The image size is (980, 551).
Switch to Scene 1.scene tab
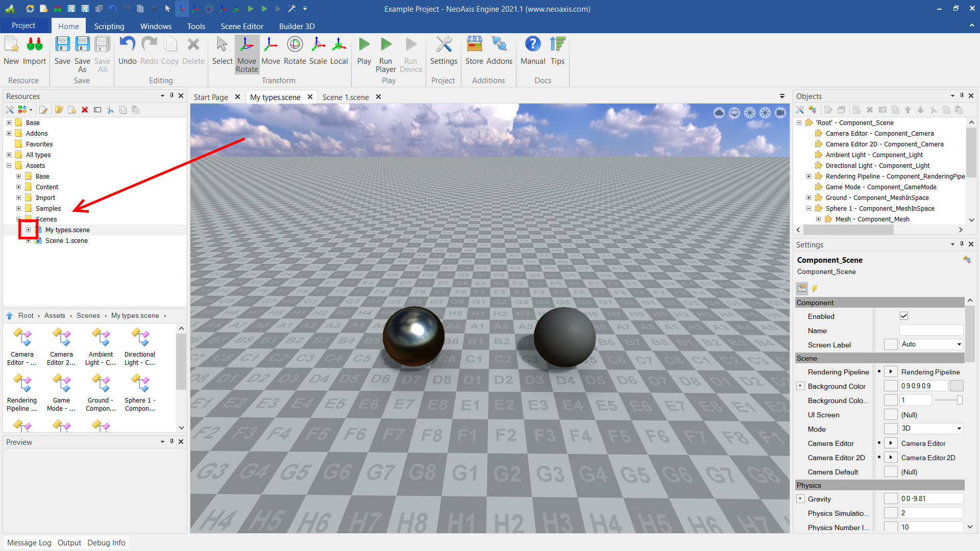click(346, 97)
